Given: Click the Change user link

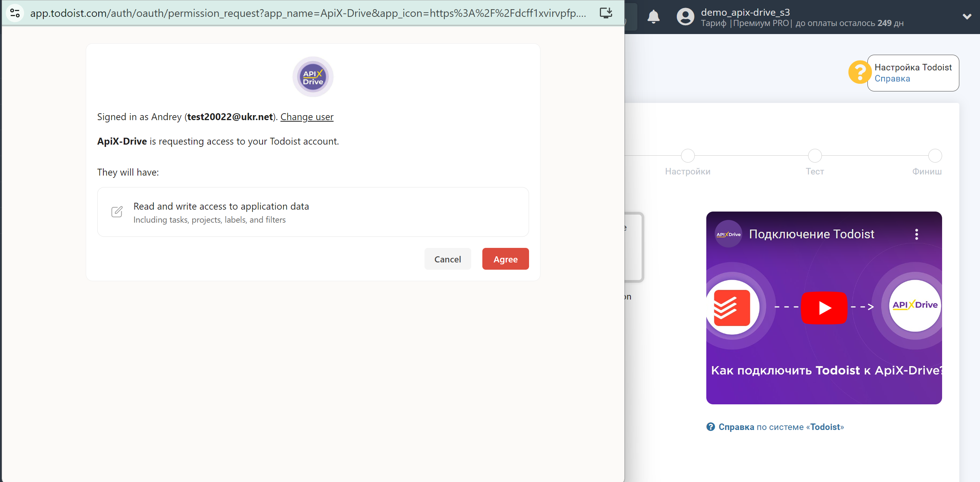Looking at the screenshot, I should pyautogui.click(x=307, y=117).
